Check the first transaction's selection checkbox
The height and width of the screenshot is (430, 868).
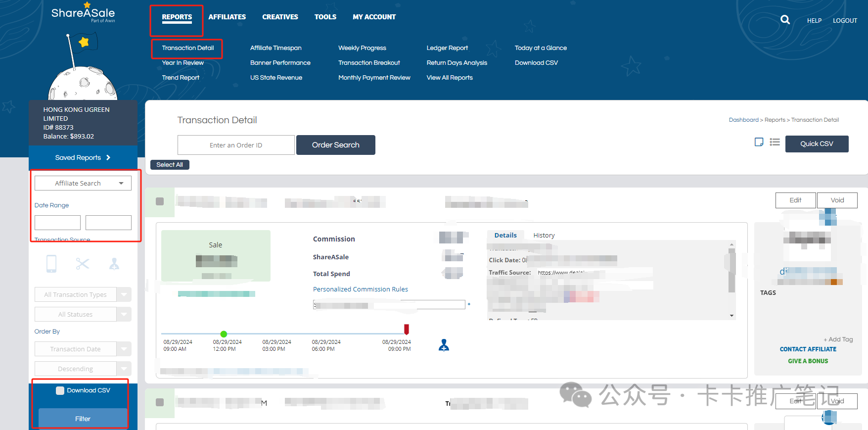click(x=160, y=201)
